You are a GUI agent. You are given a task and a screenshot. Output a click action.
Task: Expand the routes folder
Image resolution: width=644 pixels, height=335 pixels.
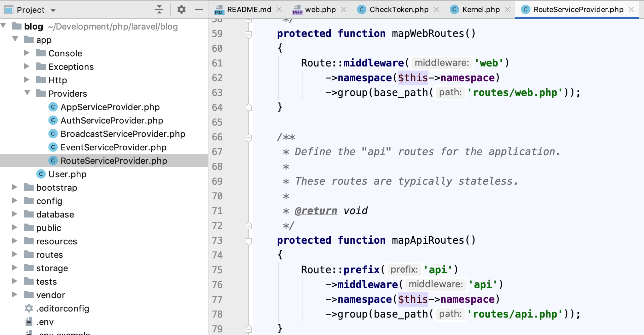(x=15, y=254)
